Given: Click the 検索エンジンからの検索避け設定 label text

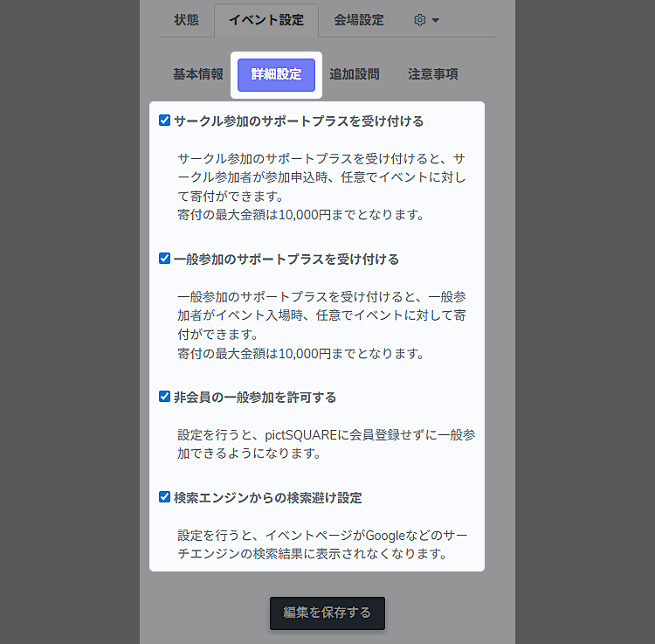Looking at the screenshot, I should point(268,498).
